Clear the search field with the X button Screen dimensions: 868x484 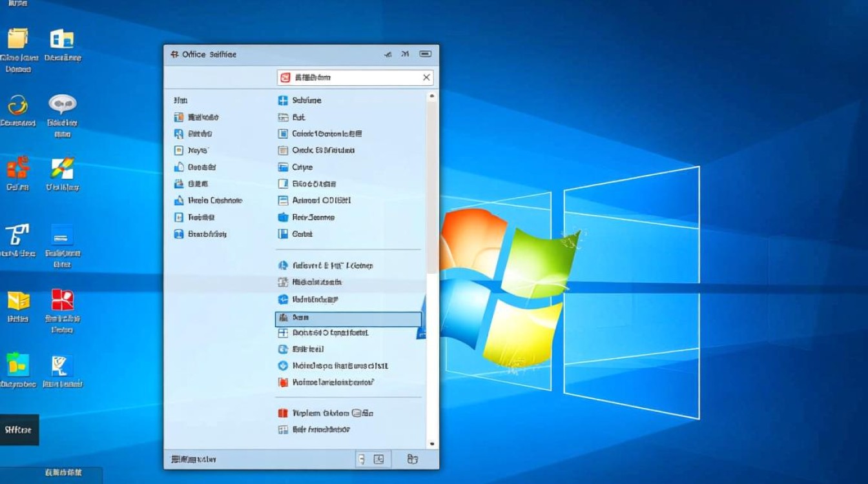pyautogui.click(x=426, y=77)
